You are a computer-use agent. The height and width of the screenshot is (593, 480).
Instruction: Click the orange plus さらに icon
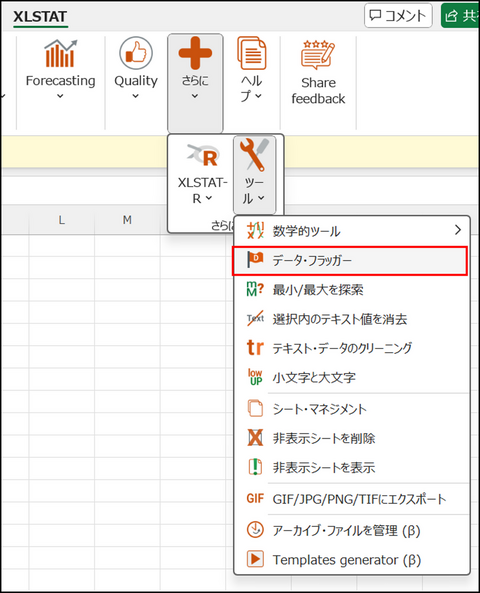[x=195, y=53]
